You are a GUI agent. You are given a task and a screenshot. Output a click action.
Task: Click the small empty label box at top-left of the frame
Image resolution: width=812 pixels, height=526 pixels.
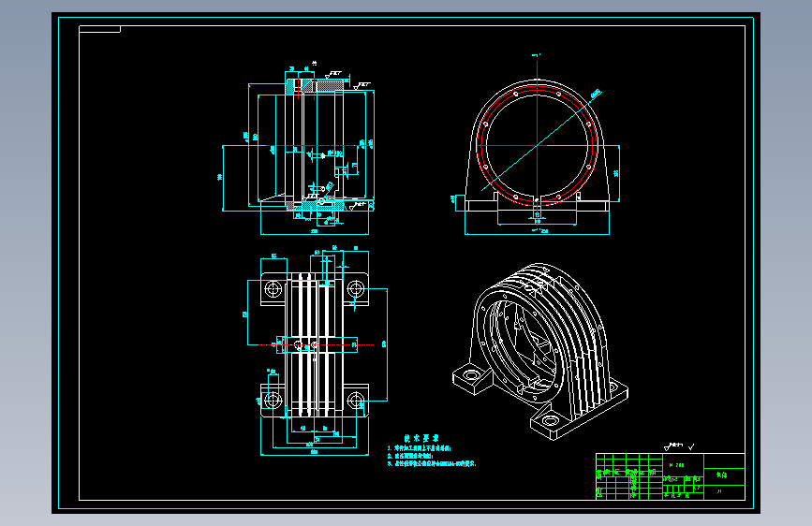point(99,29)
